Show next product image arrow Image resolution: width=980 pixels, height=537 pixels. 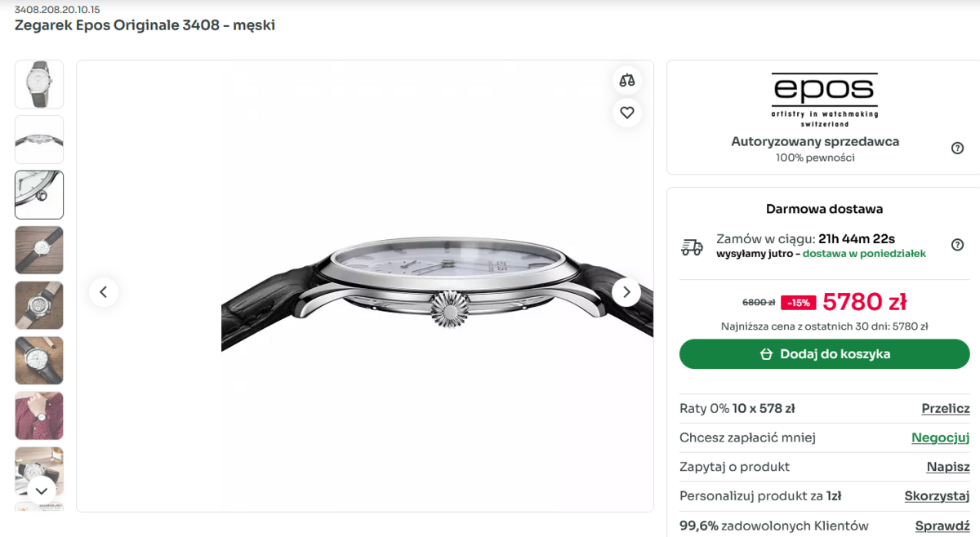(x=626, y=292)
